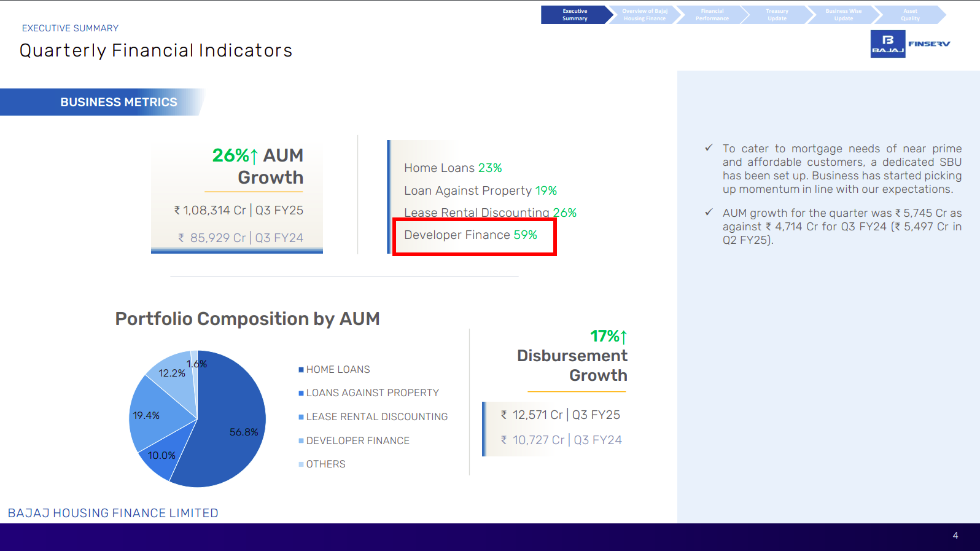This screenshot has height=551, width=980.
Task: Click the Home Loans legend color square
Action: tap(301, 370)
